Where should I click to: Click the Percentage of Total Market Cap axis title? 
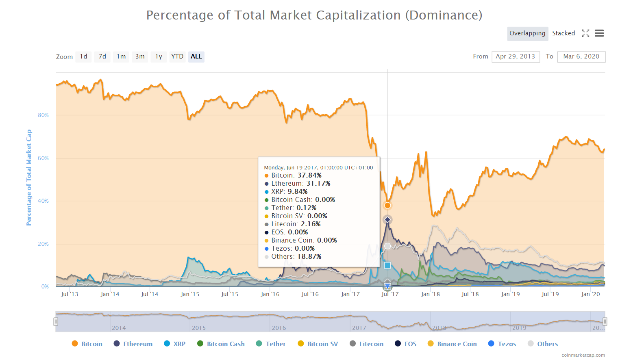pyautogui.click(x=29, y=178)
